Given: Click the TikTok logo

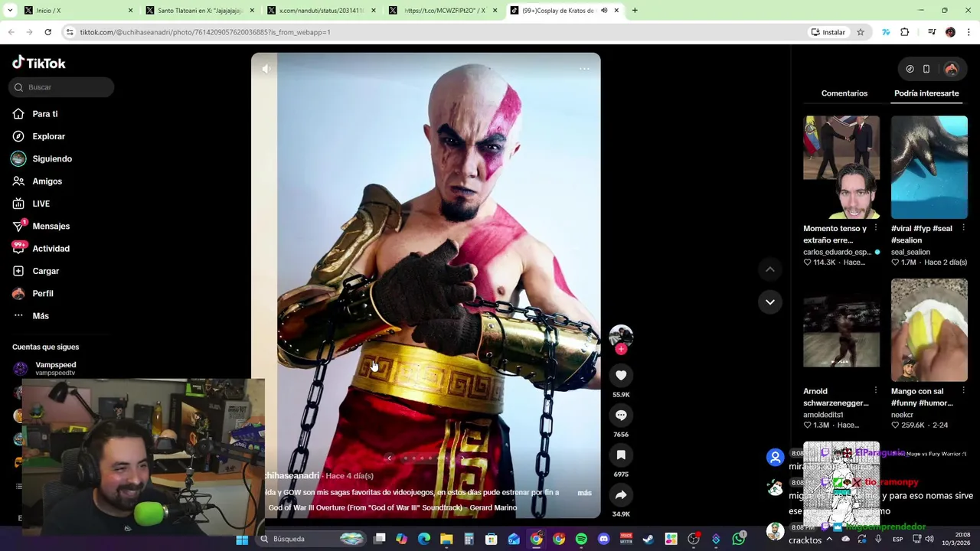Looking at the screenshot, I should (x=39, y=63).
